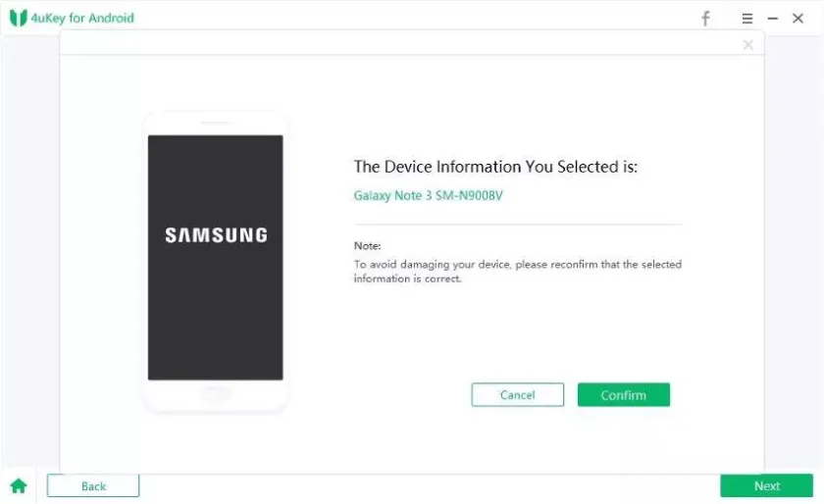The height and width of the screenshot is (504, 824).
Task: Click the phone illustration's home button
Action: (x=216, y=393)
